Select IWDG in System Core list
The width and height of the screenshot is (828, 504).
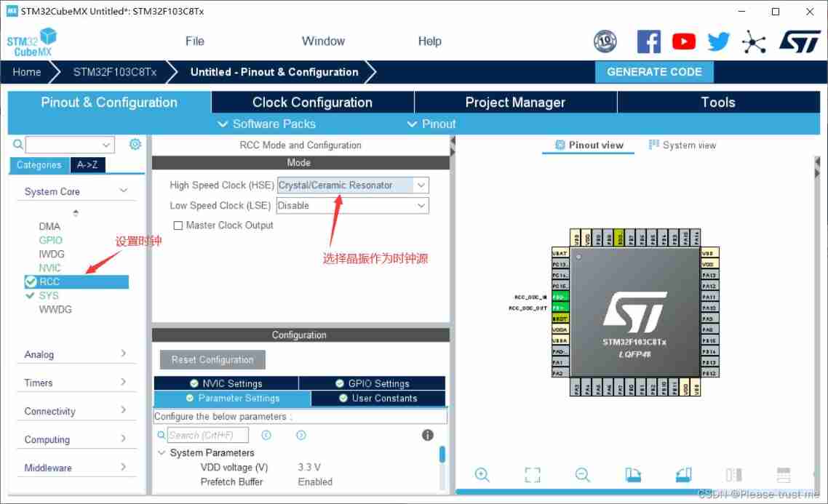point(51,254)
